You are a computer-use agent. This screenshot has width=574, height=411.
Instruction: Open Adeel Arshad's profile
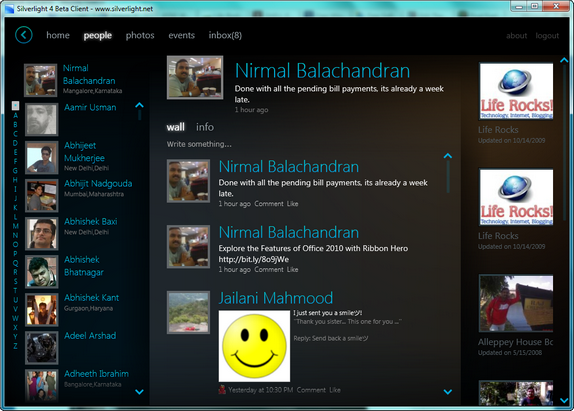(90, 336)
